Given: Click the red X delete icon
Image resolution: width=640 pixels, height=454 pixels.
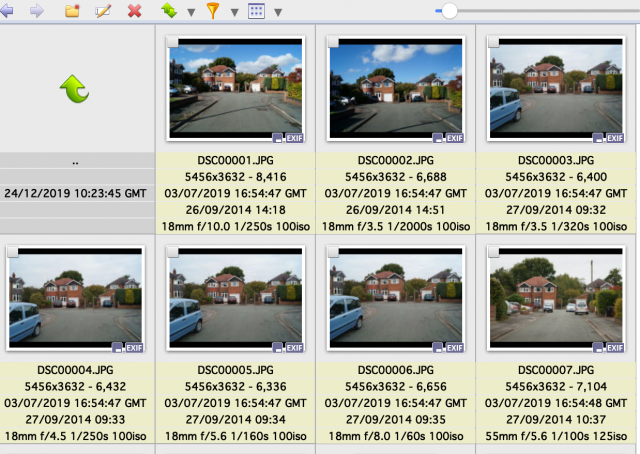Looking at the screenshot, I should point(134,11).
